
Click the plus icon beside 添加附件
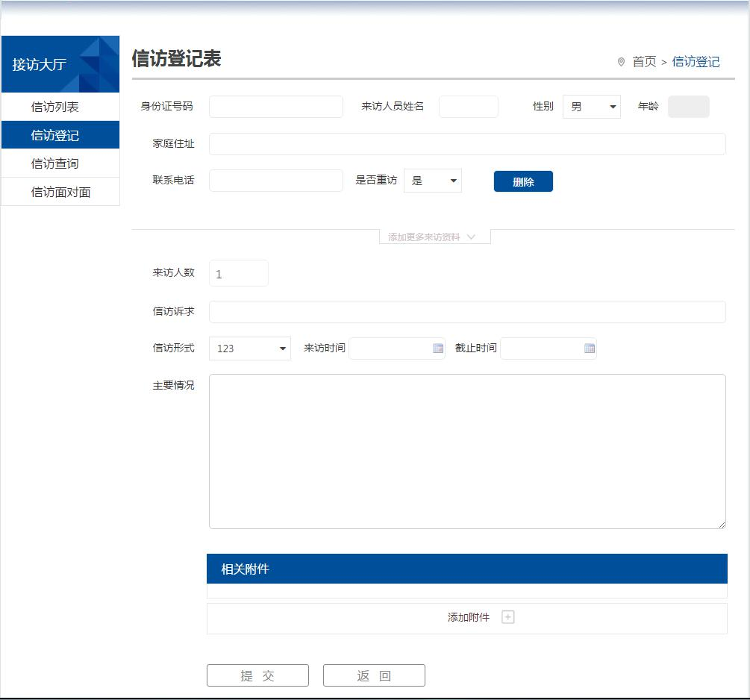tap(508, 617)
